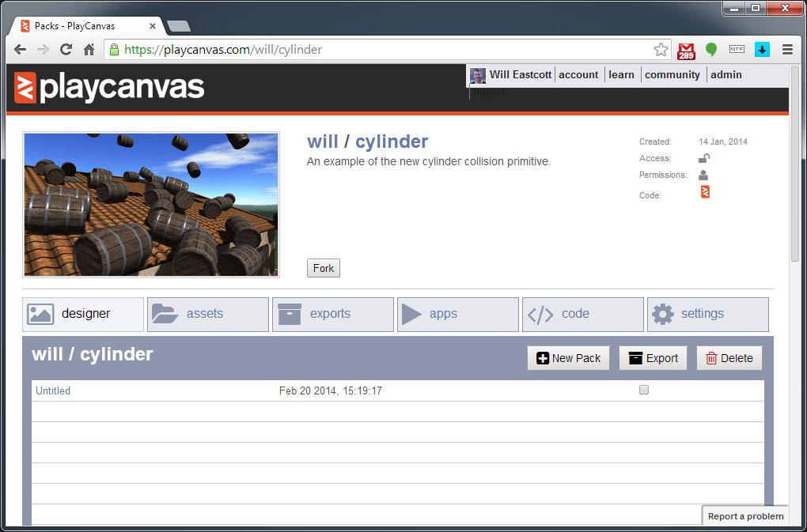Select the Packs - PlayCanvas browser tab

tap(85, 26)
